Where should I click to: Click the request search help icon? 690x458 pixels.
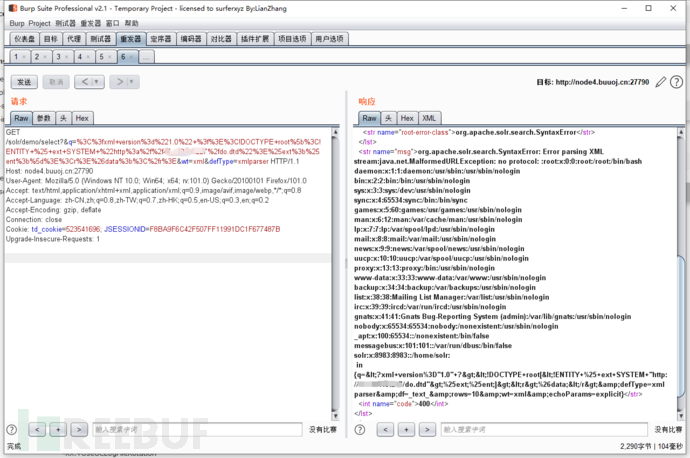(x=15, y=429)
